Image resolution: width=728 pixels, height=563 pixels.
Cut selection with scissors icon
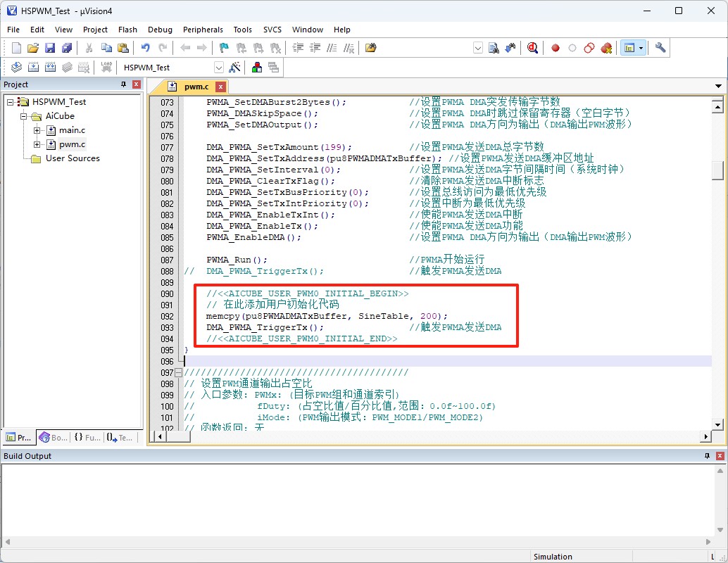tap(89, 48)
